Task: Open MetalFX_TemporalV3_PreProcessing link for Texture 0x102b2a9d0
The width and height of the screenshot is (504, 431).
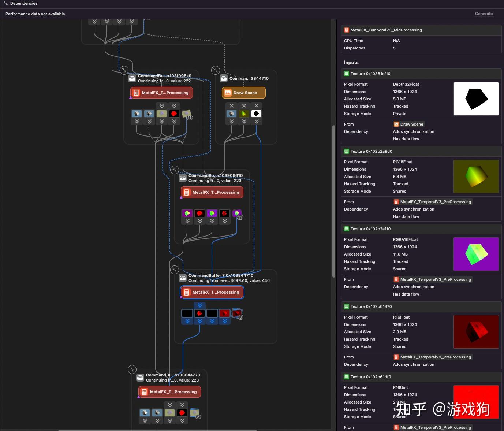Action: pyautogui.click(x=433, y=202)
